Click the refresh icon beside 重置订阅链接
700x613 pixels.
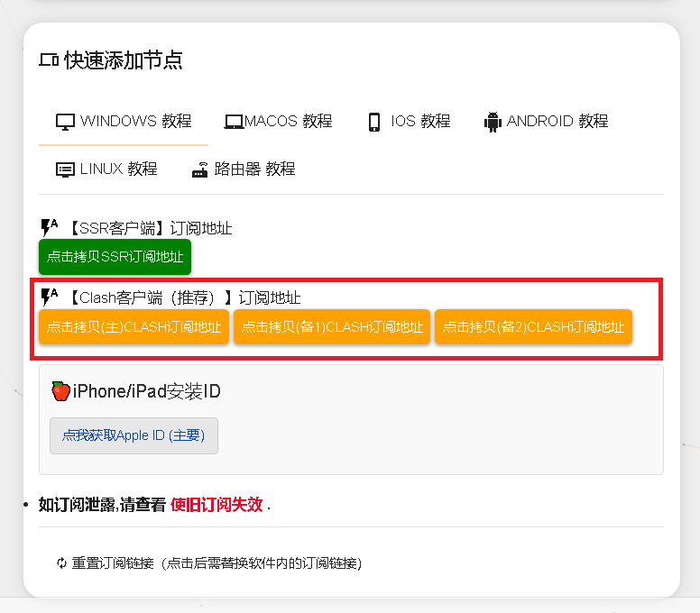tap(61, 563)
